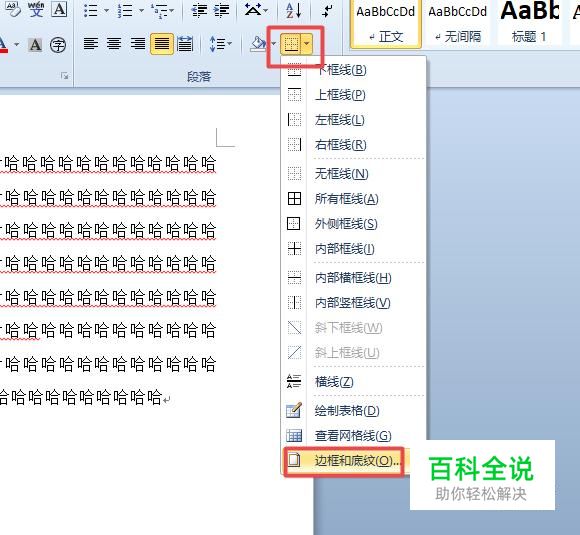The height and width of the screenshot is (535, 580).
Task: Select the 标题 1 Heading style
Action: pos(529,24)
